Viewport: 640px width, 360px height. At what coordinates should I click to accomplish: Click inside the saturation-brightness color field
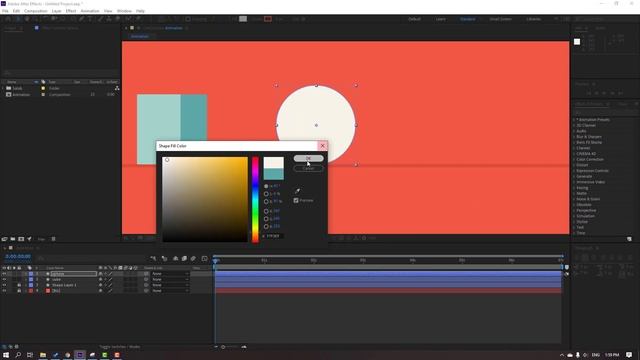205,199
